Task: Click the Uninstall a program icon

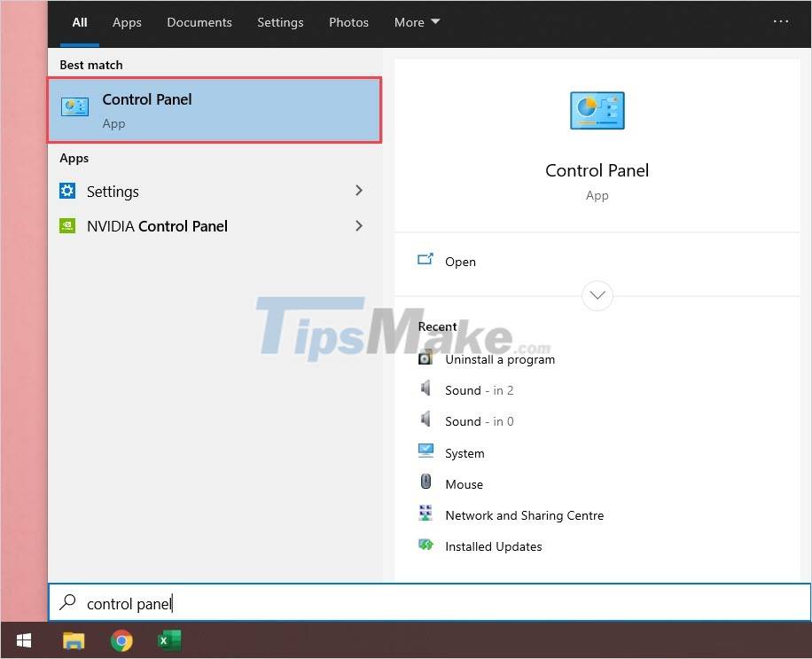Action: [426, 358]
